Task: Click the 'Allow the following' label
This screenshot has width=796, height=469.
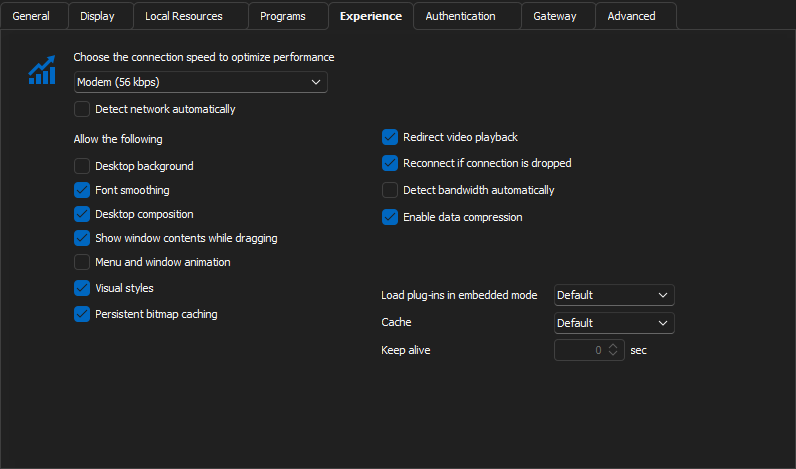Action: pyautogui.click(x=118, y=139)
